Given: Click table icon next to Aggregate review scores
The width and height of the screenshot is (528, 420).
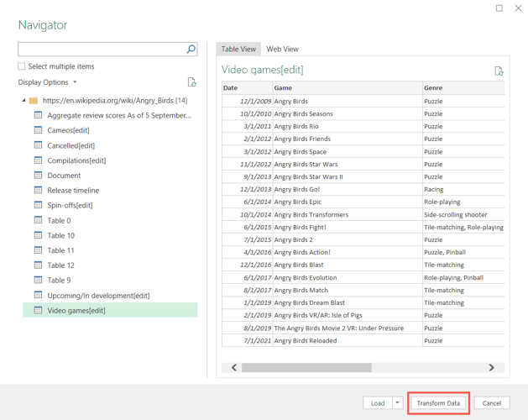Looking at the screenshot, I should tap(38, 115).
